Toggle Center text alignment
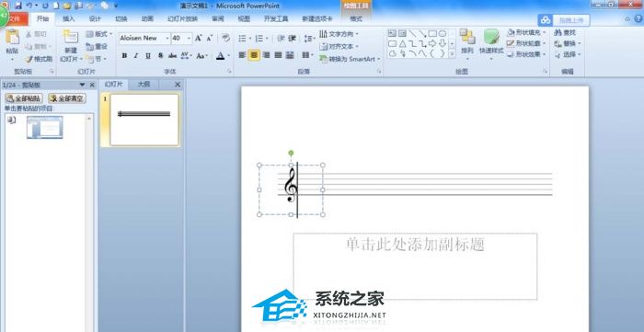Image resolution: width=644 pixels, height=332 pixels. pos(254,55)
